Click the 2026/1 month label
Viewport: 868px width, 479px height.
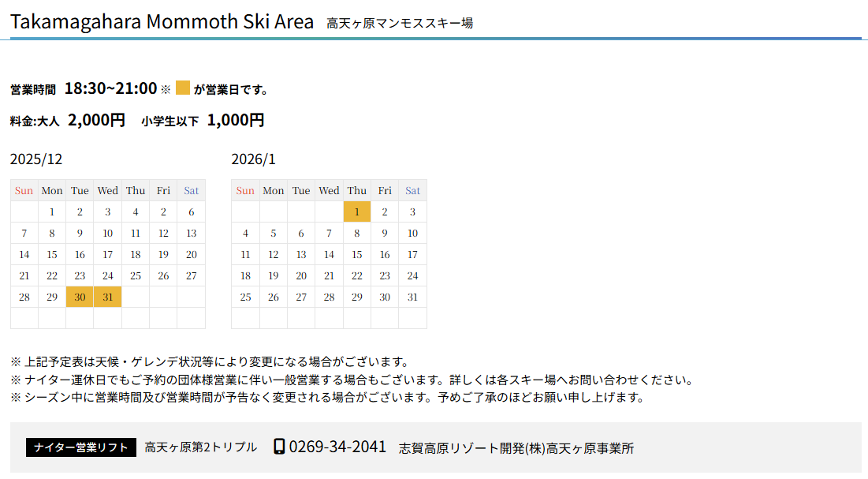point(254,159)
